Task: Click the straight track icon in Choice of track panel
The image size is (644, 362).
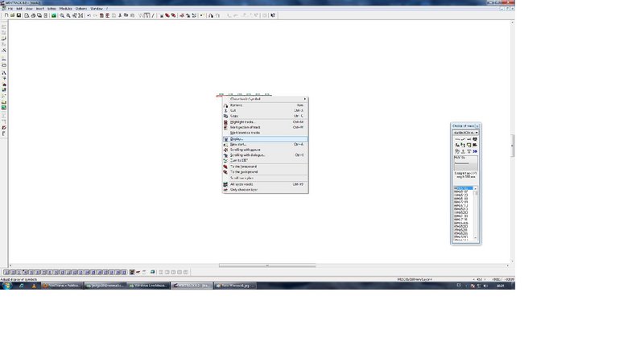Action: [x=457, y=139]
